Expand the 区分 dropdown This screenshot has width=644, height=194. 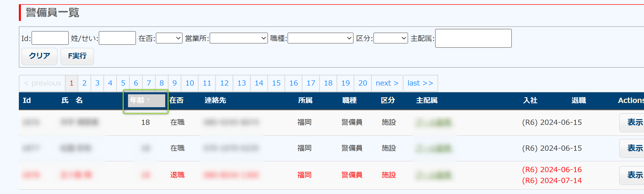coord(390,38)
